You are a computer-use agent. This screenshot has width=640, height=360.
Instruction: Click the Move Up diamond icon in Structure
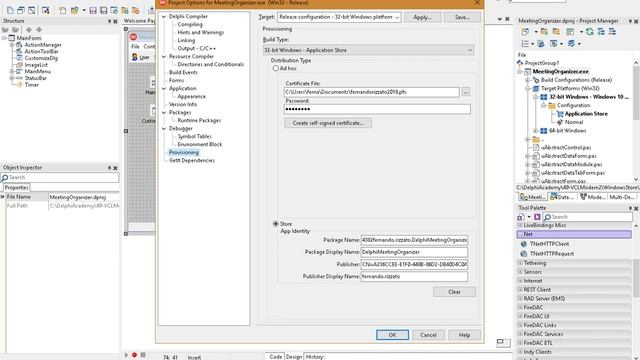click(29, 30)
